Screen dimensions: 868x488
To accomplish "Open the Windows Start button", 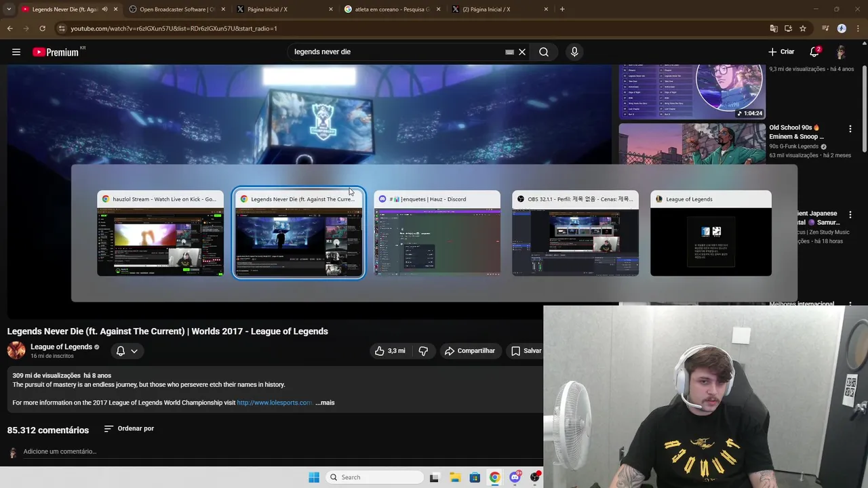I will (314, 477).
